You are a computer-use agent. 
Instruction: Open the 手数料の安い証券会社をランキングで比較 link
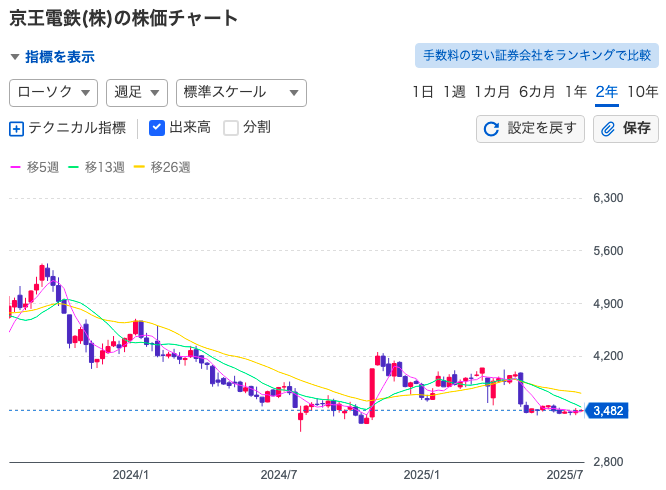tap(537, 55)
